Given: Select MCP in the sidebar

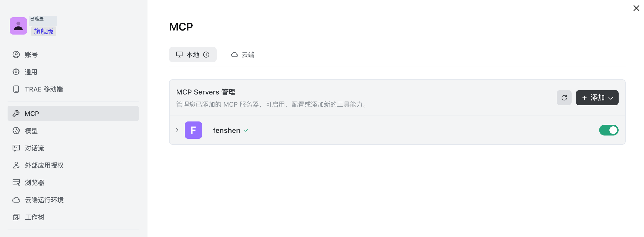Looking at the screenshot, I should coord(73,113).
